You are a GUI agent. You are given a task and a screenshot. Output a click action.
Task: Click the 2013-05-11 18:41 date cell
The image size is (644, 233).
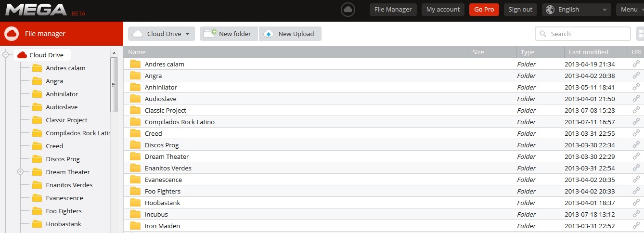[x=590, y=87]
